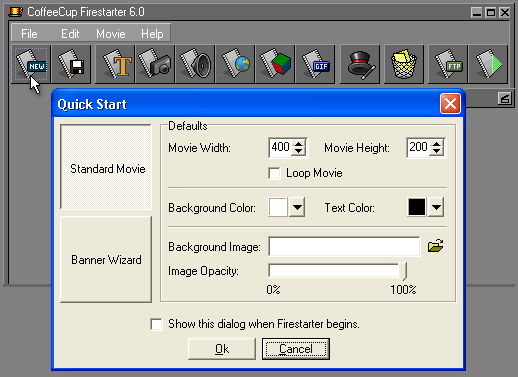This screenshot has height=377, width=518.
Task: Open the Help menu
Action: [152, 34]
